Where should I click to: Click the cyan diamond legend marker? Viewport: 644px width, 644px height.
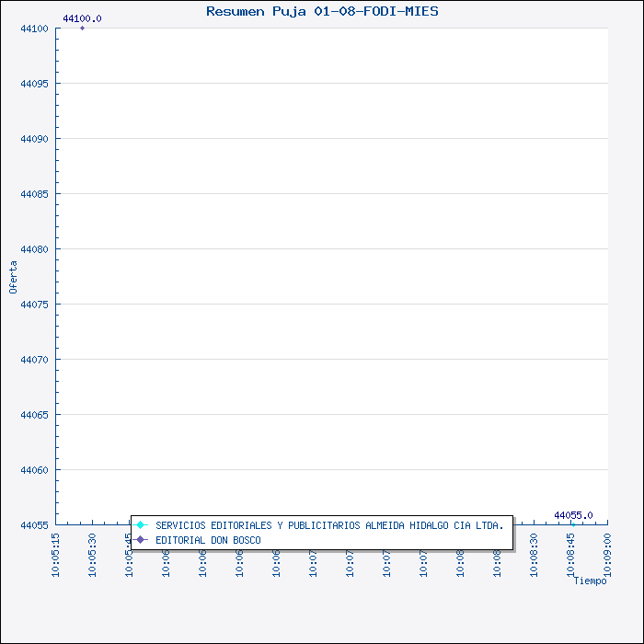coord(141,525)
